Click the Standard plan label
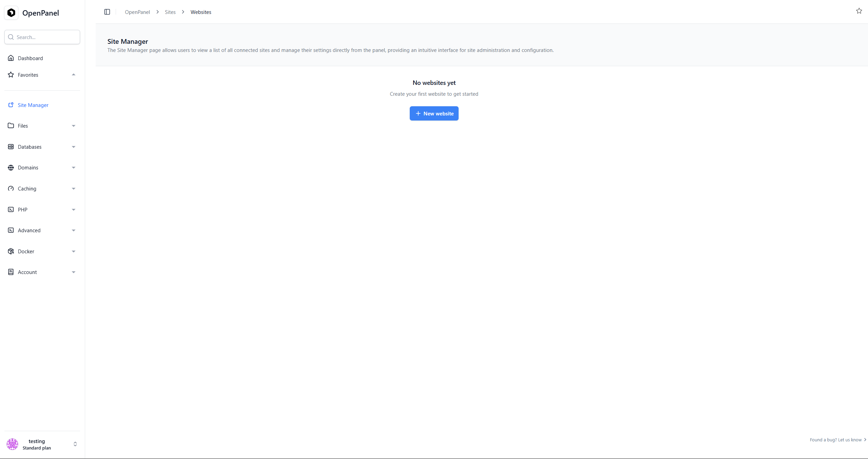This screenshot has width=868, height=459. [37, 448]
